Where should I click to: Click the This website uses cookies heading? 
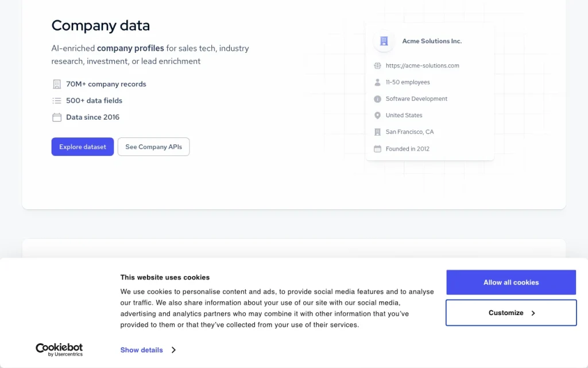point(165,278)
